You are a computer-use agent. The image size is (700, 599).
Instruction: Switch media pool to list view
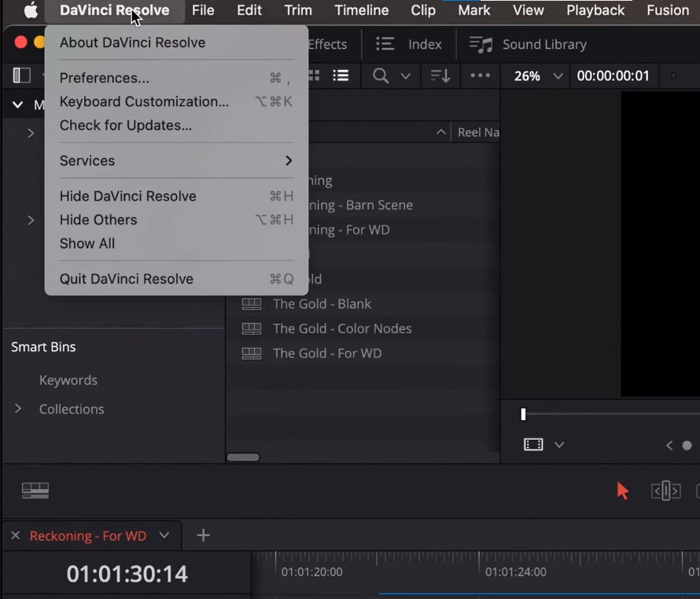coord(341,76)
